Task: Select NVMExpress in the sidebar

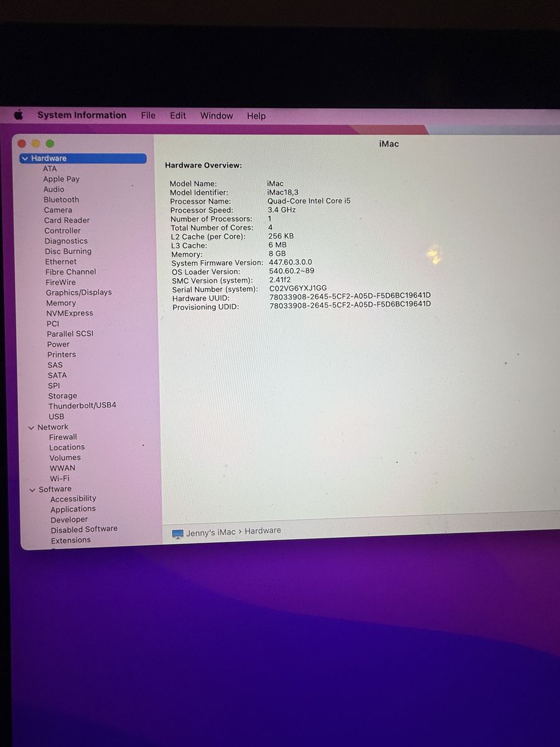Action: [x=70, y=314]
